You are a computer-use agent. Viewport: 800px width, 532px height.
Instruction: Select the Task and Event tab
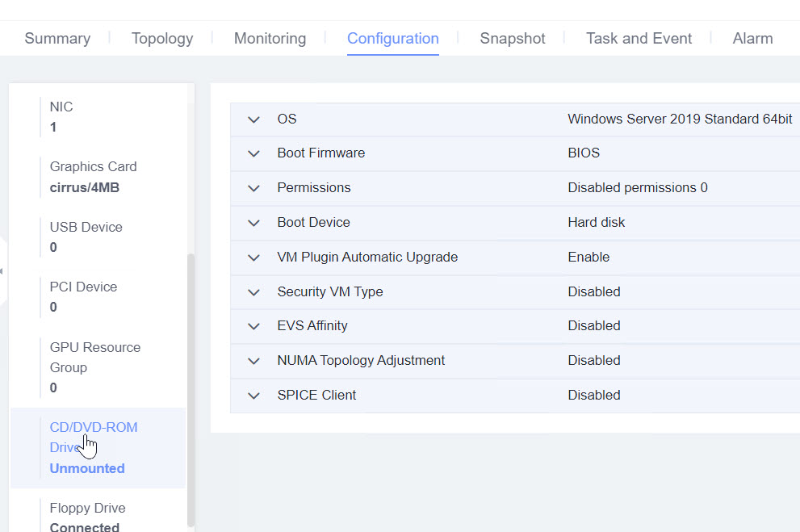[x=639, y=38]
